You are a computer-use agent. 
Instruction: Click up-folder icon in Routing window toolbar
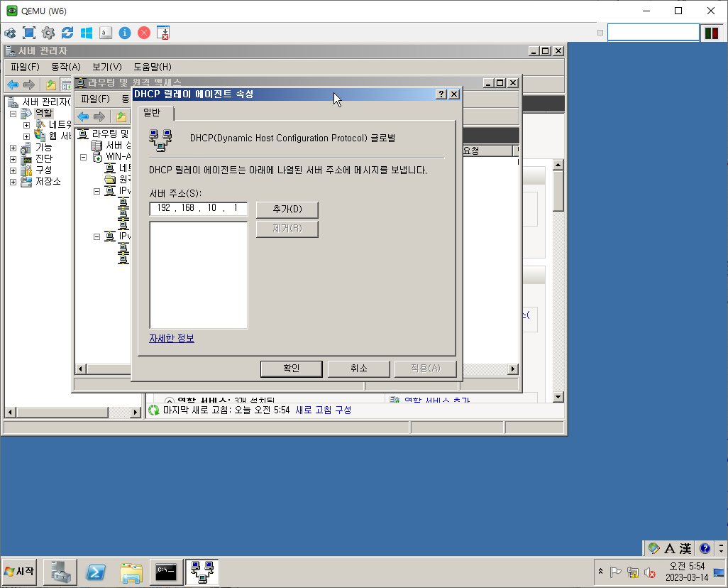click(x=121, y=116)
